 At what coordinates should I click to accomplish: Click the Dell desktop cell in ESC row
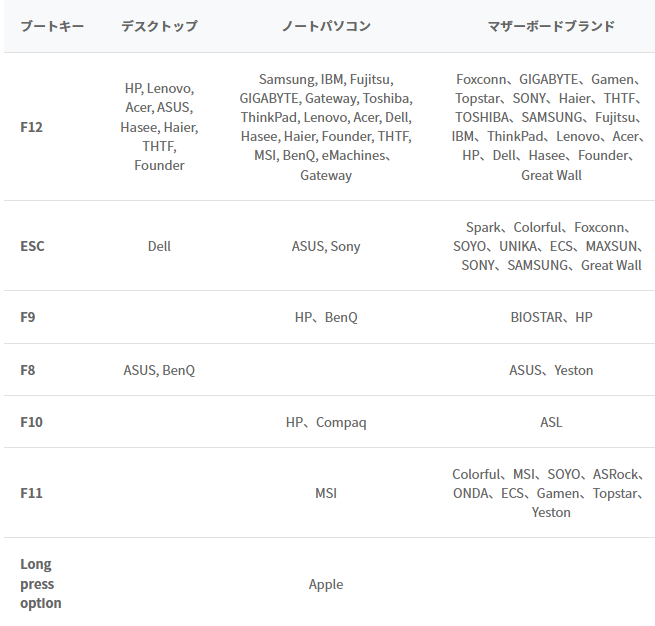point(159,246)
